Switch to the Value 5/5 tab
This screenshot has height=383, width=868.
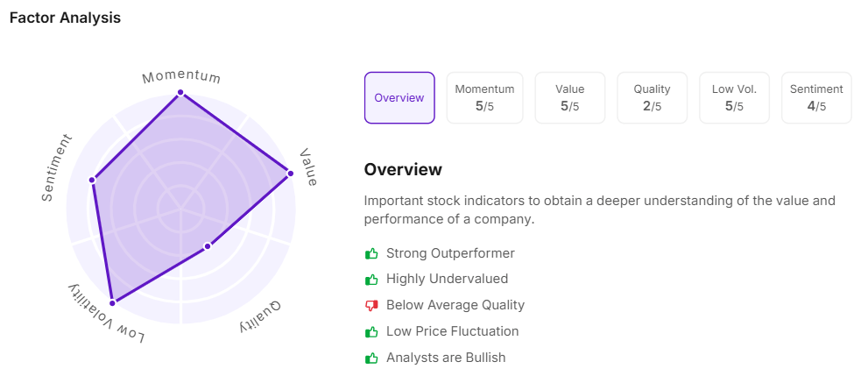(569, 98)
